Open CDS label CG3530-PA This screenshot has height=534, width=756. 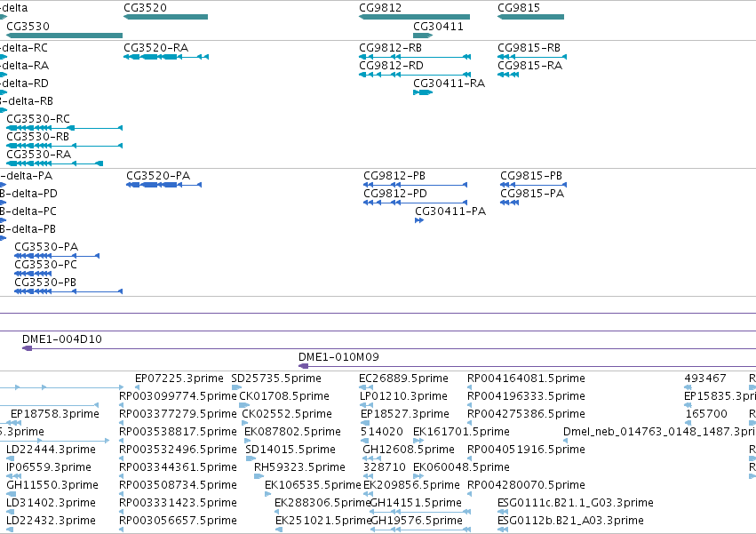click(x=46, y=247)
